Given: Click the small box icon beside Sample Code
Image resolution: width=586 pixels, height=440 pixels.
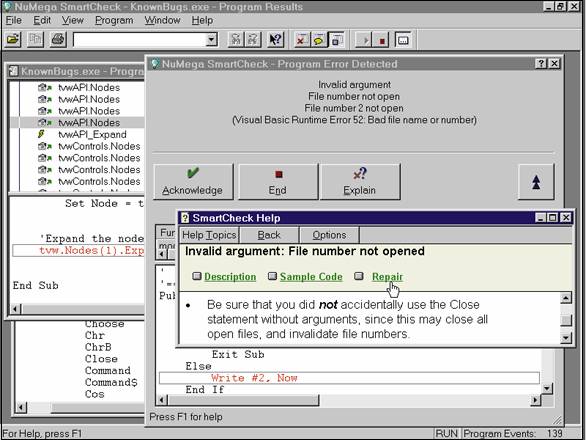Looking at the screenshot, I should (x=272, y=276).
